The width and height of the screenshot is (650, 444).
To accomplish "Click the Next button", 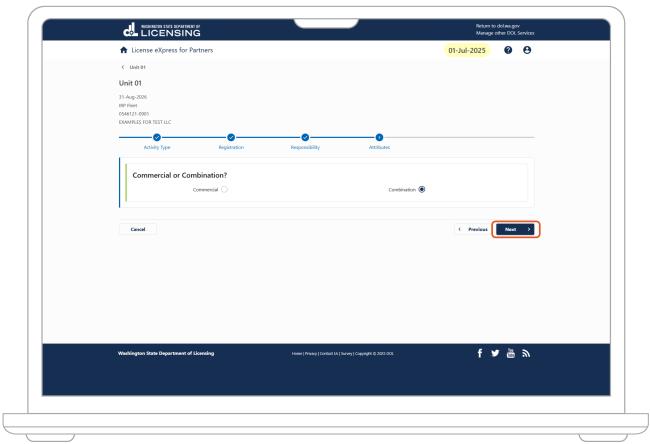I will pos(515,229).
